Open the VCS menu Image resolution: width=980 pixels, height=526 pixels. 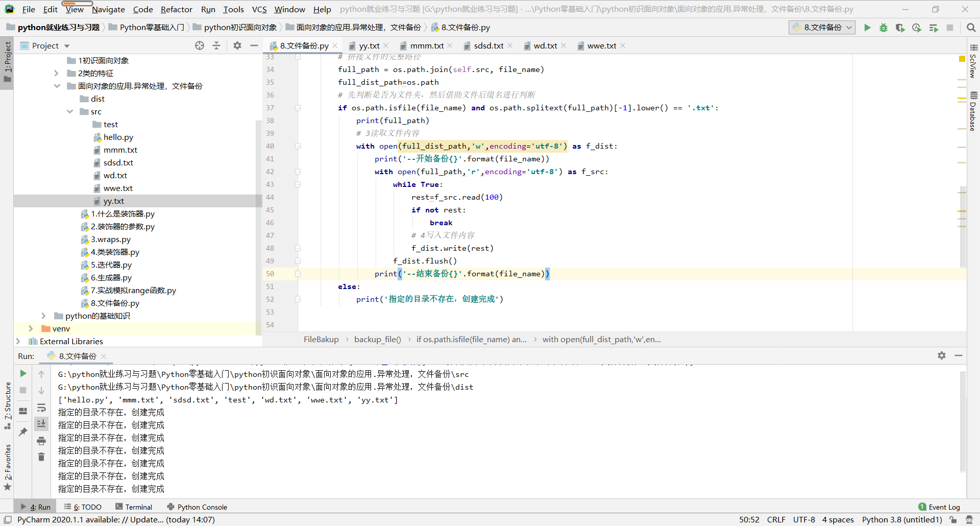pyautogui.click(x=259, y=9)
